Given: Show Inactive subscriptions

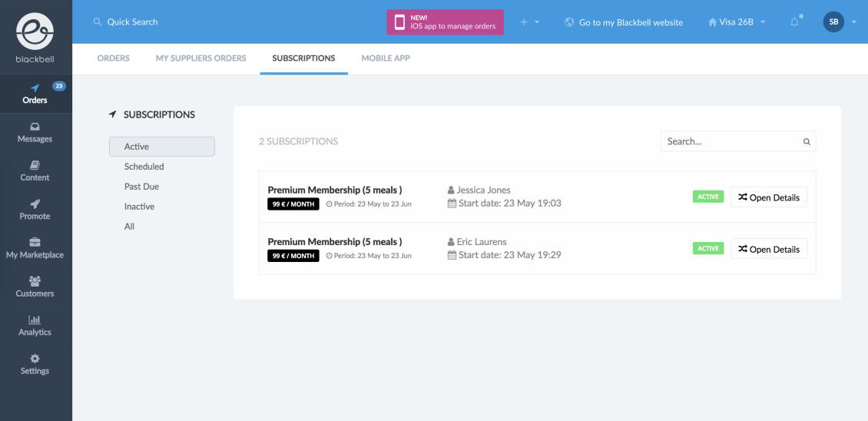Looking at the screenshot, I should click(140, 207).
